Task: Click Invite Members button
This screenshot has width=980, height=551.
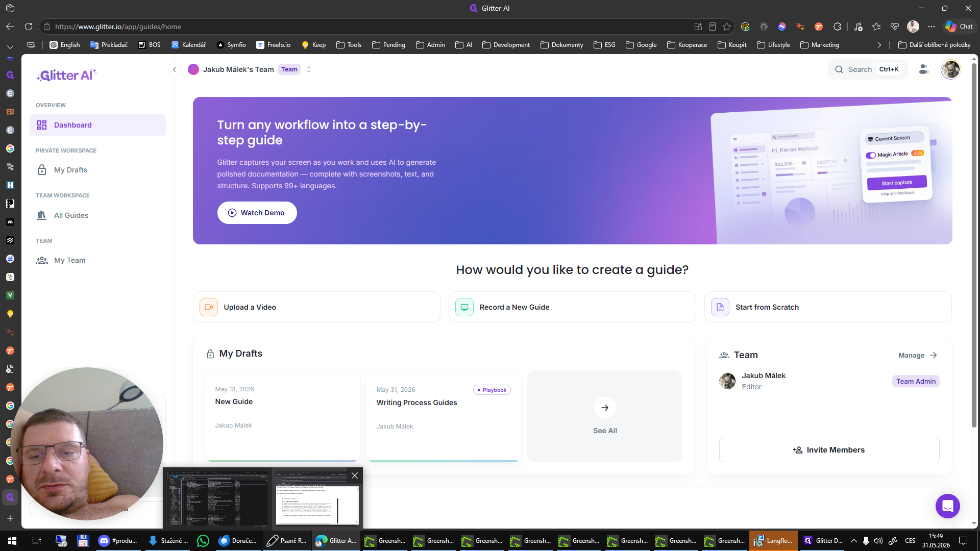Action: [829, 450]
